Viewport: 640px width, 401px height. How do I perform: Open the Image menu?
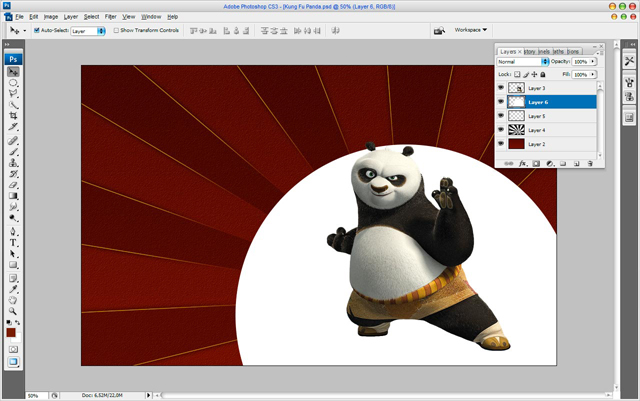[51, 17]
